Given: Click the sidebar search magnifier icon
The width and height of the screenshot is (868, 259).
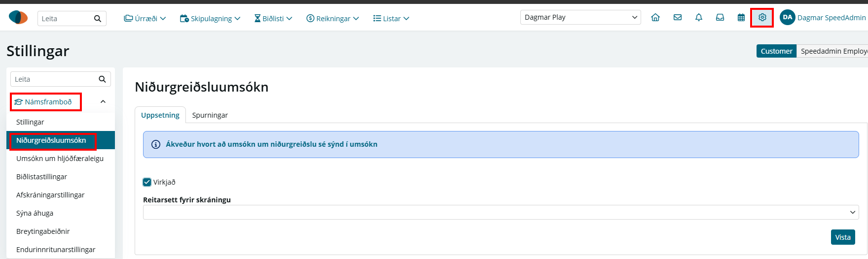Looking at the screenshot, I should (x=102, y=79).
